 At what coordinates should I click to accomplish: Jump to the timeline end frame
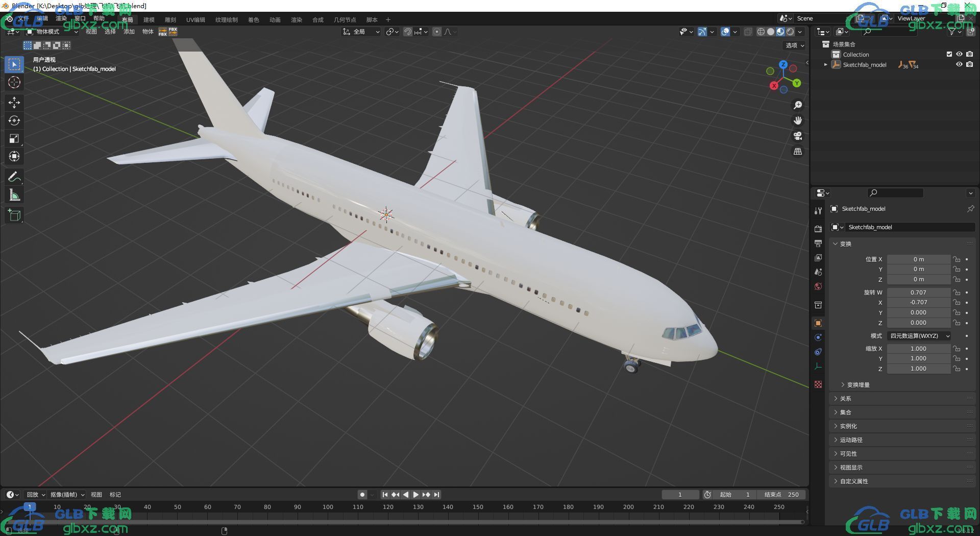[x=436, y=495]
